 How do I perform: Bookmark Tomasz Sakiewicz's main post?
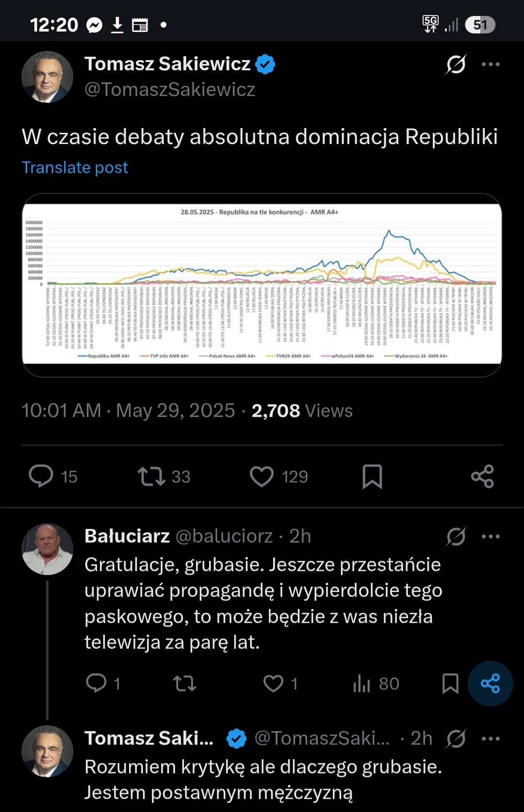click(372, 476)
